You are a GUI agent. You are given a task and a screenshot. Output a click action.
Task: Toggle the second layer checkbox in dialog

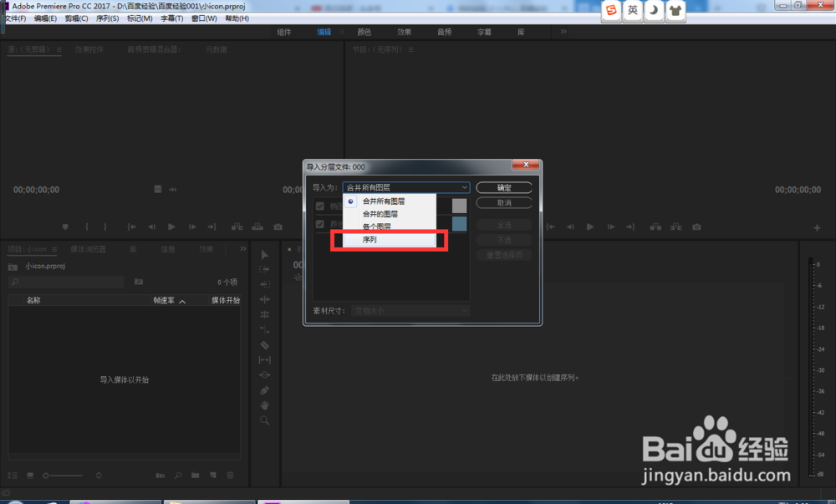[x=320, y=224]
